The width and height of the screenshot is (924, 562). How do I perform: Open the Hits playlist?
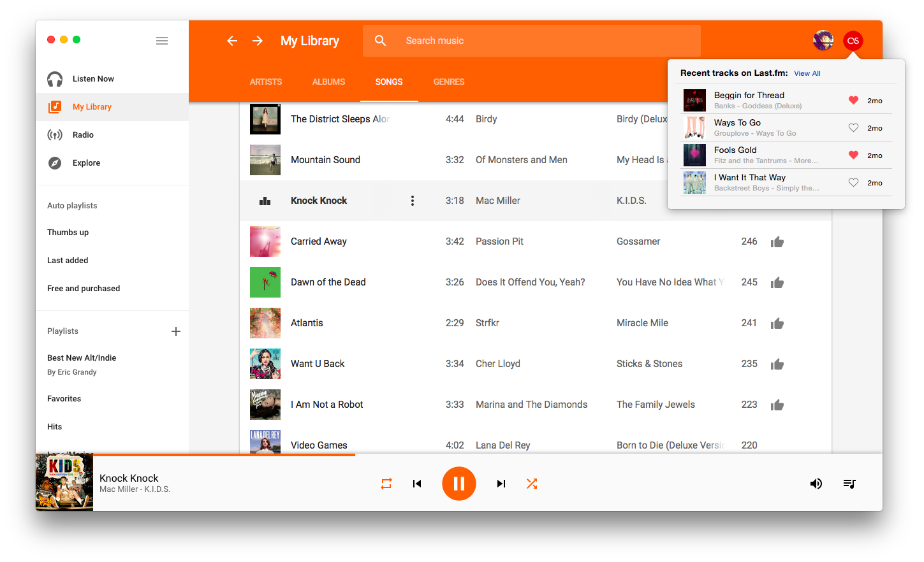(x=54, y=427)
